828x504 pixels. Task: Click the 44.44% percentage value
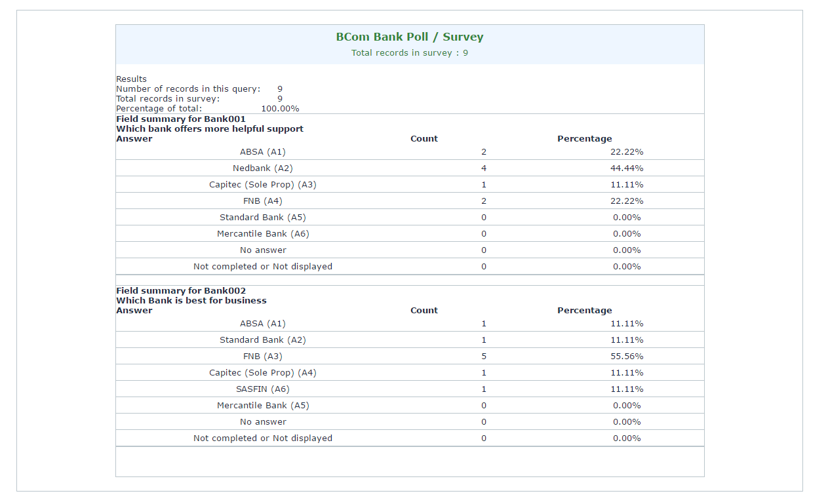pyautogui.click(x=627, y=168)
